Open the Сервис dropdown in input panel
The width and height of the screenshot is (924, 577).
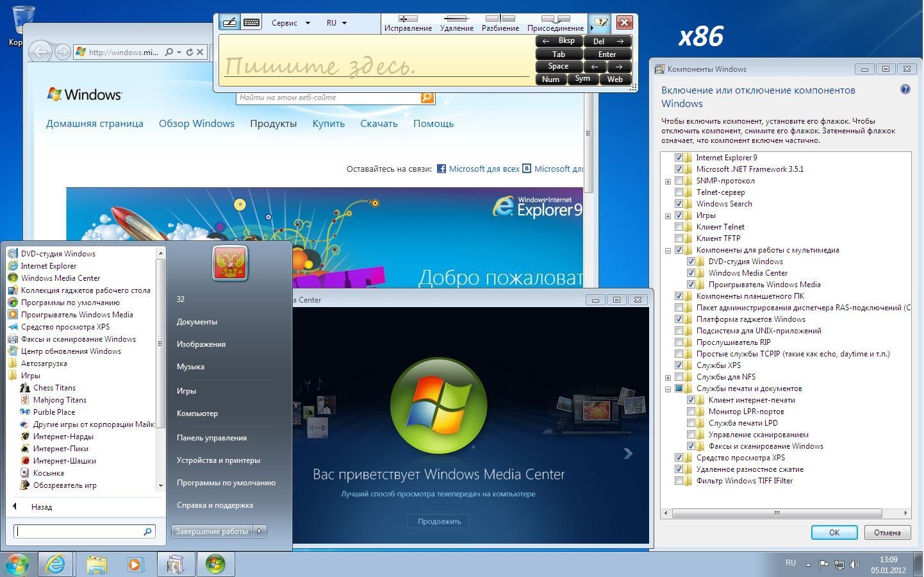point(291,23)
